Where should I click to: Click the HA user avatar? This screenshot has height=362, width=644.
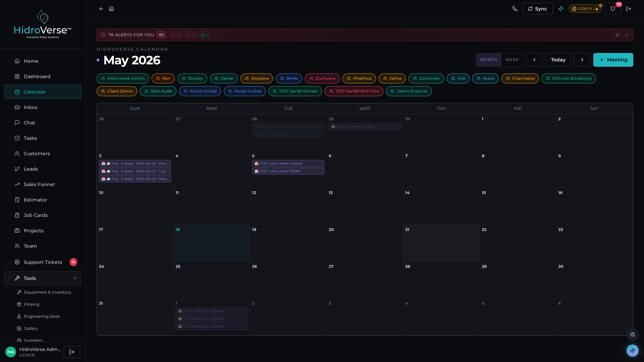[x=11, y=352]
